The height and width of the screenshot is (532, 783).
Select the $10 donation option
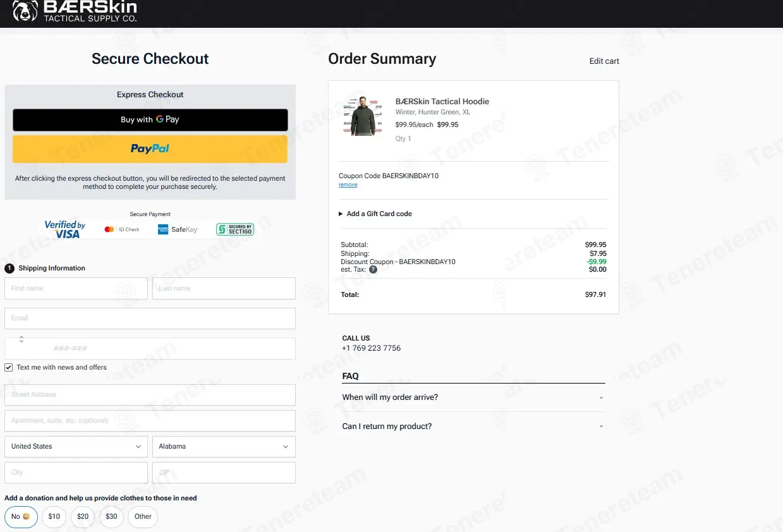tap(54, 516)
